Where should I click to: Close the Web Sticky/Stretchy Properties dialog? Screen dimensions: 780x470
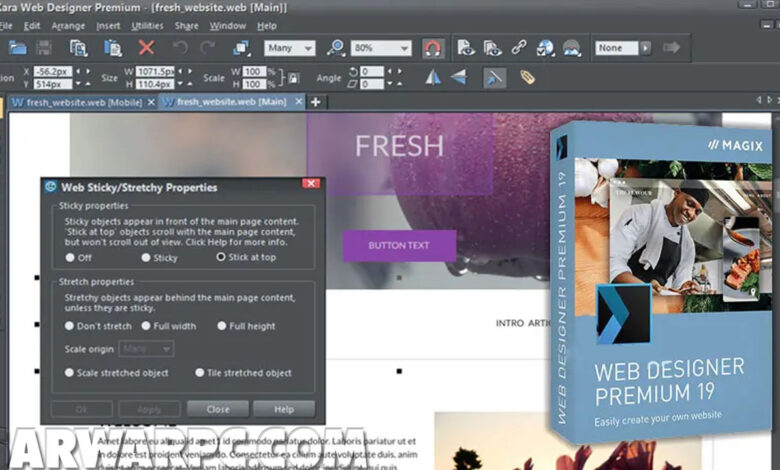pyautogui.click(x=311, y=184)
